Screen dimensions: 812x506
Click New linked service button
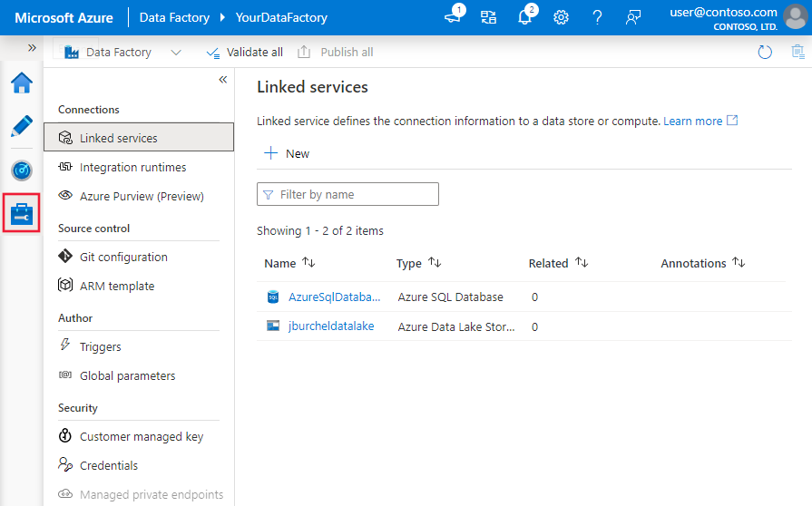(x=287, y=153)
